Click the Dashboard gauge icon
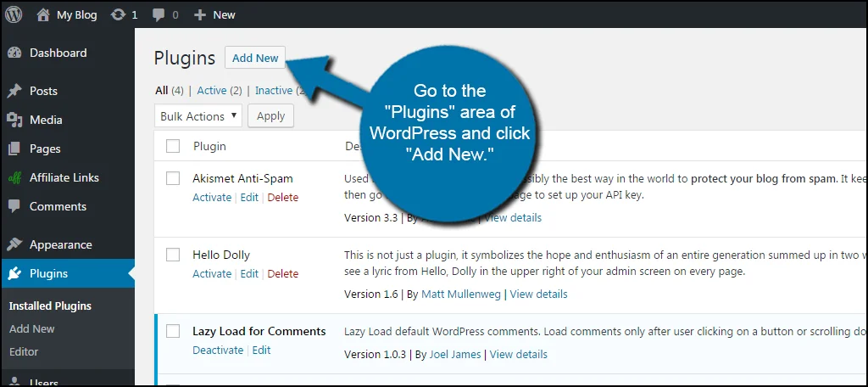Image resolution: width=868 pixels, height=387 pixels. click(14, 53)
